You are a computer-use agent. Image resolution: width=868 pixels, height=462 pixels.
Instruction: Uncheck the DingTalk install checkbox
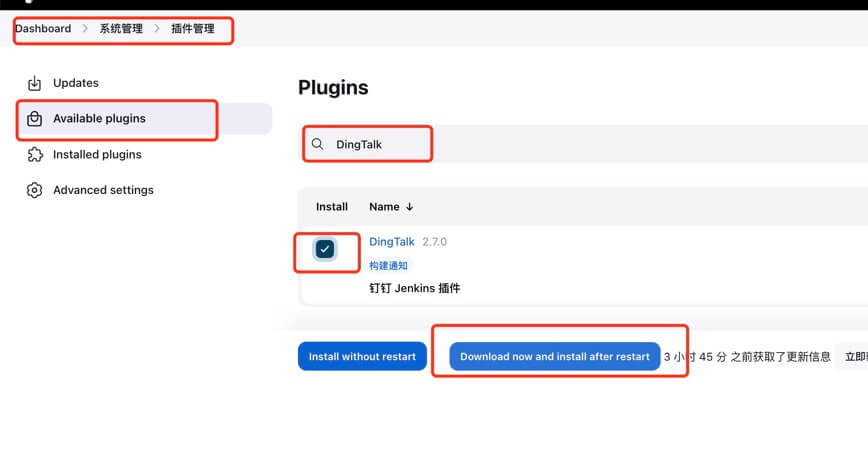(325, 249)
